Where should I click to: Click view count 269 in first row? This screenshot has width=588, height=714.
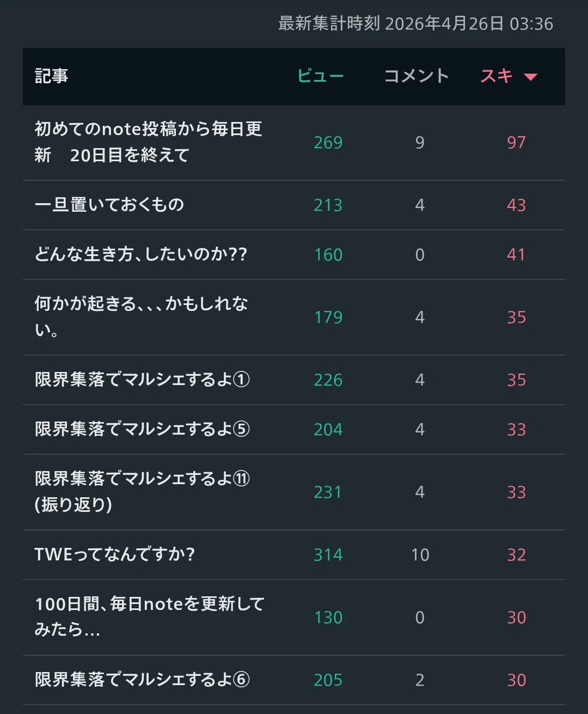(x=328, y=143)
